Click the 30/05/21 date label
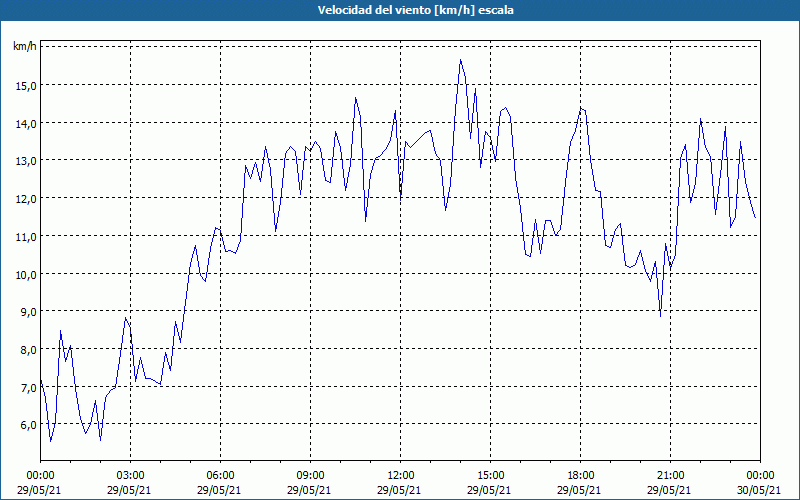Viewport: 800px width, 500px height. pos(759,490)
